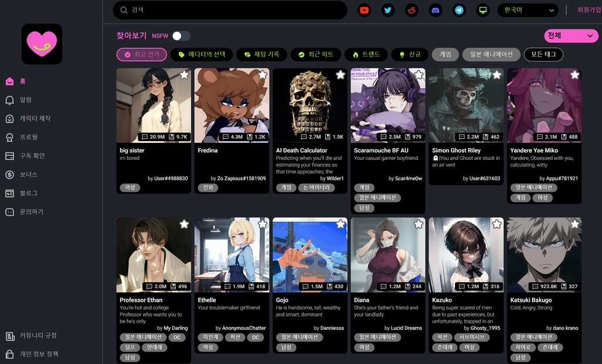Open the 한국어 language dropdown
This screenshot has height=364, width=602.
tap(527, 10)
